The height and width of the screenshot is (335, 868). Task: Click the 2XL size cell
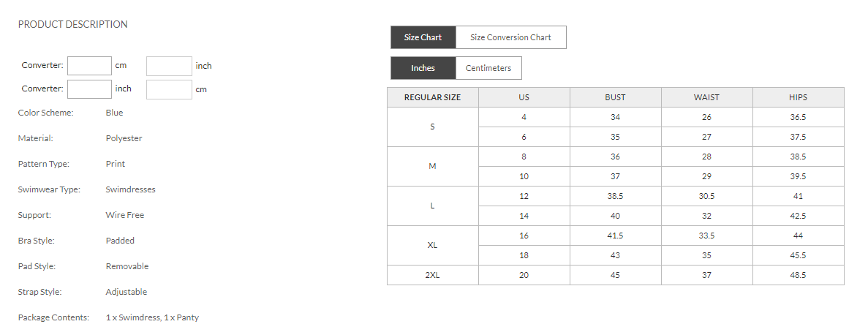point(432,275)
